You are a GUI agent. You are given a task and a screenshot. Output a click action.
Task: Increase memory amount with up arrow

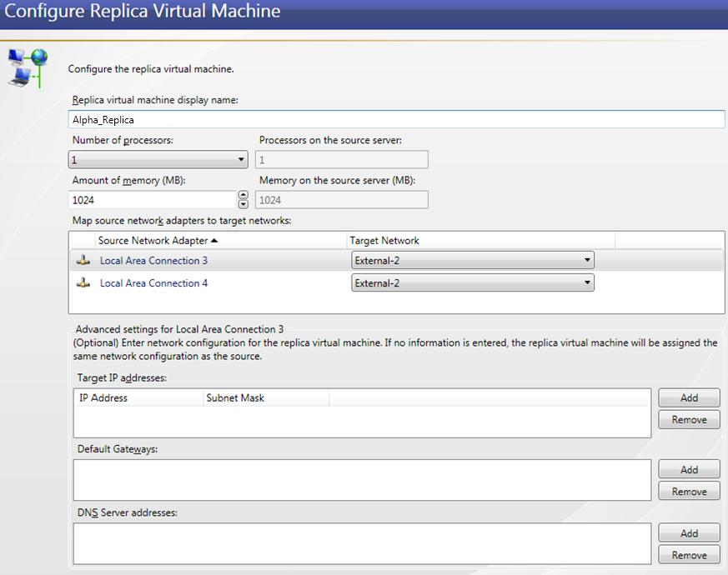tap(243, 196)
